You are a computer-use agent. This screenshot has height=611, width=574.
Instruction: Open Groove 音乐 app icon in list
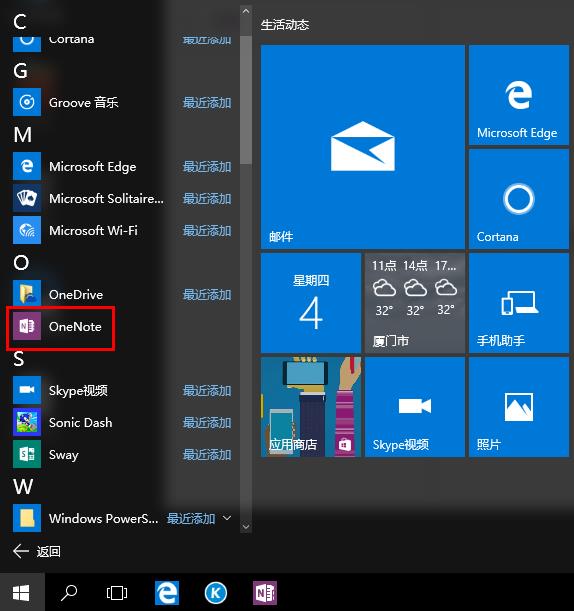click(27, 102)
